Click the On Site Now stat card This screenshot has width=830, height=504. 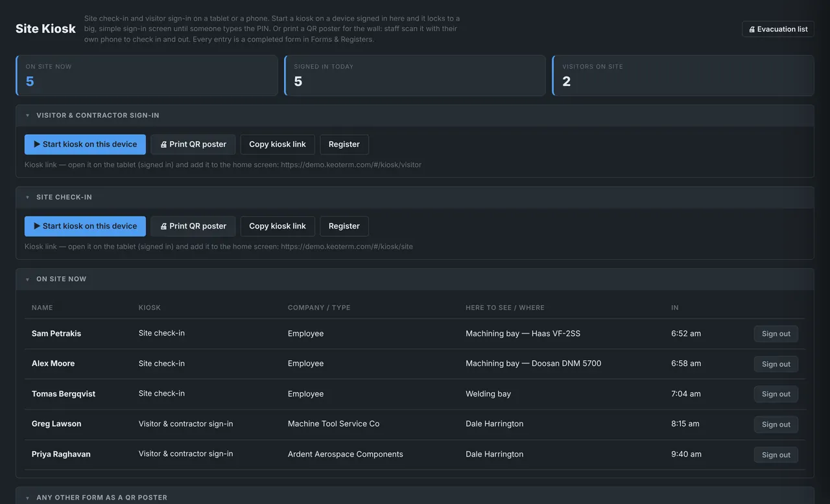tap(147, 75)
